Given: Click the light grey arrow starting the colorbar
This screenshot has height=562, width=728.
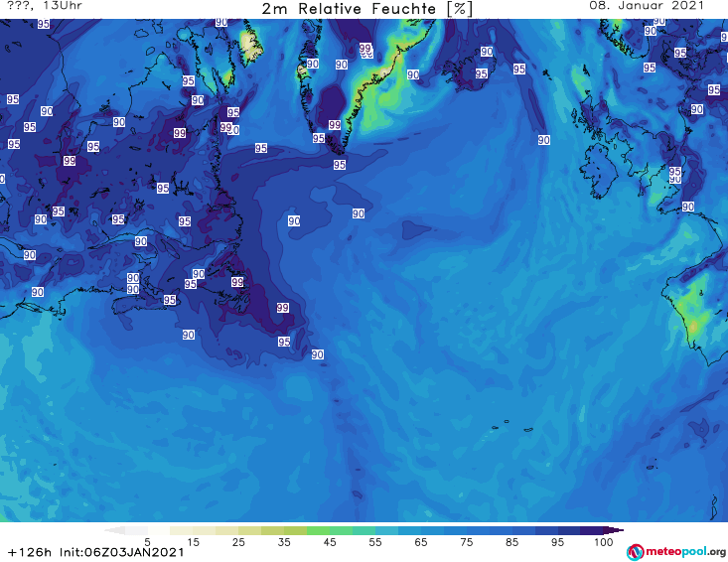Looking at the screenshot, I should point(115,530).
